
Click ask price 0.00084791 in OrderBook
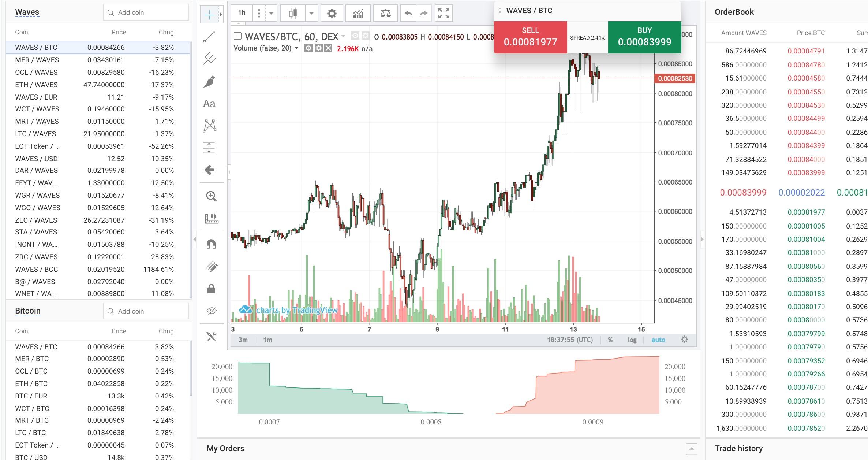(x=806, y=51)
